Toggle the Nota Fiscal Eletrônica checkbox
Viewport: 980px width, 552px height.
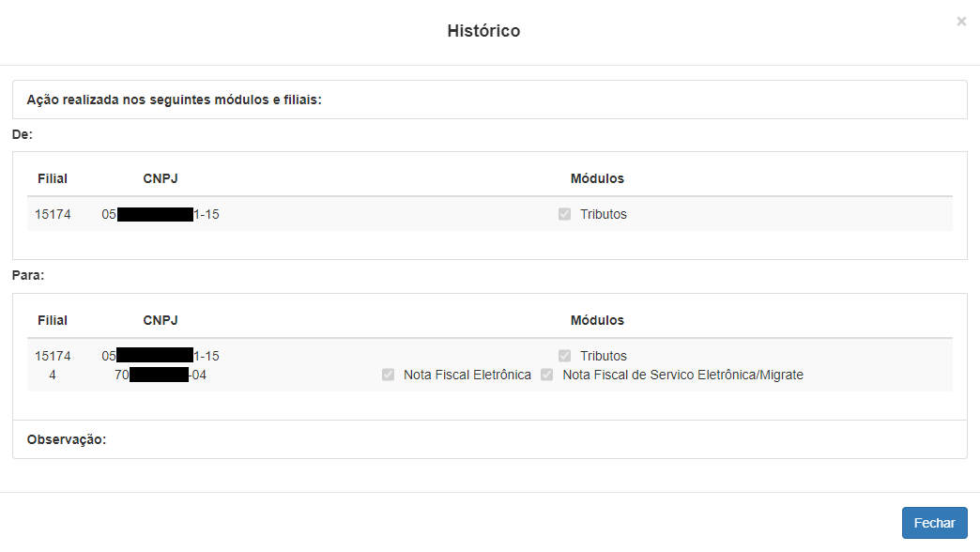[x=388, y=375]
